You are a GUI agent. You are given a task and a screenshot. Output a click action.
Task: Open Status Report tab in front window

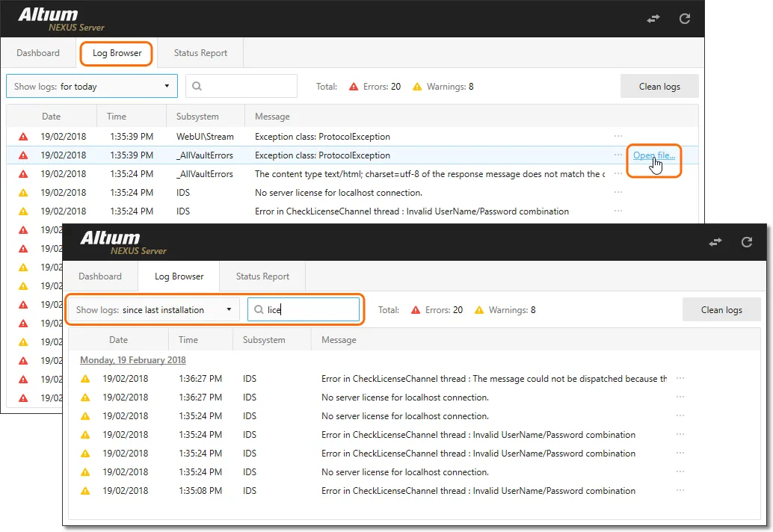coord(262,276)
